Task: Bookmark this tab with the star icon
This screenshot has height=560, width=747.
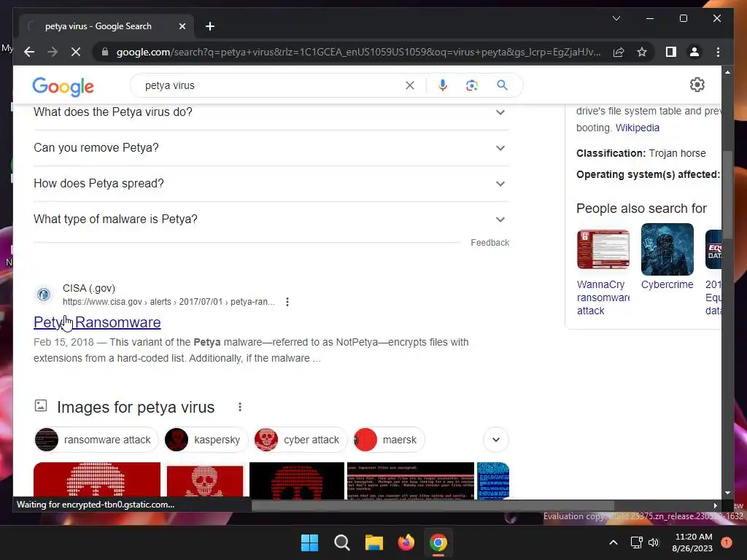Action: (642, 52)
